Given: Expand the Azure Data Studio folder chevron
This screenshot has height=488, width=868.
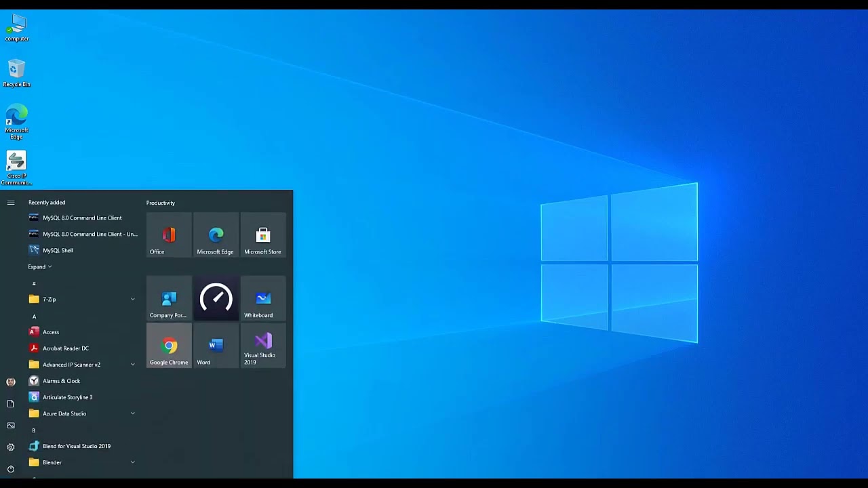Looking at the screenshot, I should pos(132,413).
